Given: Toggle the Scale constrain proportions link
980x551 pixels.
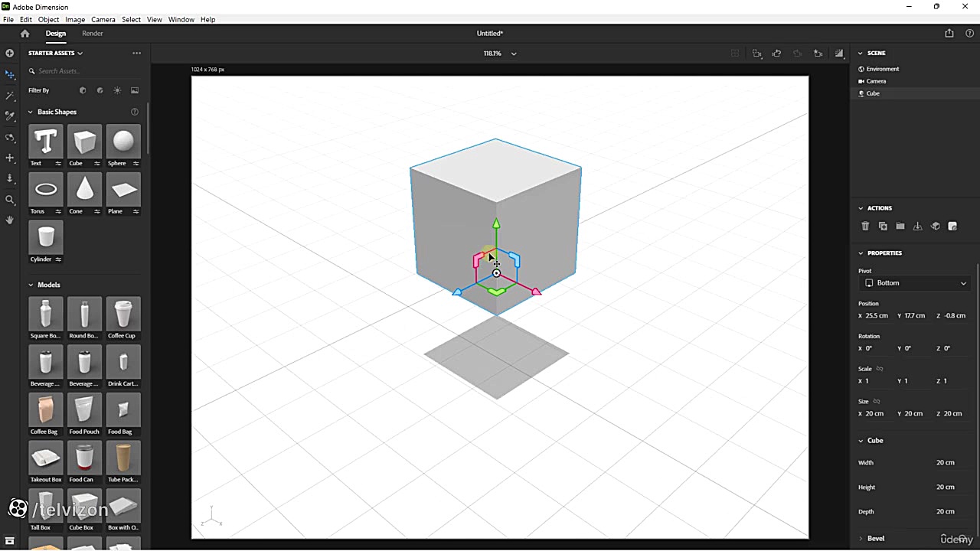Looking at the screenshot, I should click(x=880, y=369).
